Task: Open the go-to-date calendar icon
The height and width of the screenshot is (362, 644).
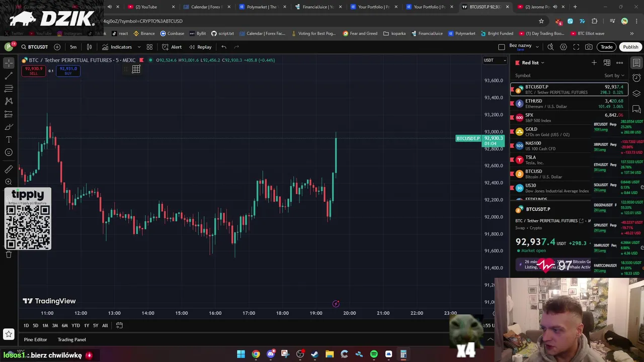Action: click(119, 325)
